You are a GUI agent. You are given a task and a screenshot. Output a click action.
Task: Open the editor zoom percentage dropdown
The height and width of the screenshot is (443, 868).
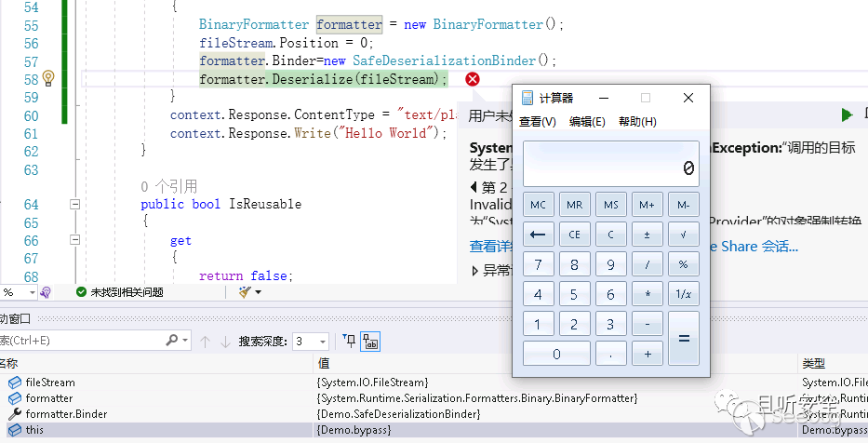click(x=32, y=292)
